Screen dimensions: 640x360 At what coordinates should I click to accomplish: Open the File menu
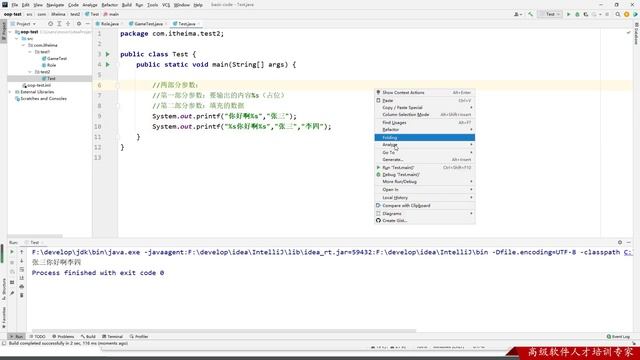[x=15, y=5]
